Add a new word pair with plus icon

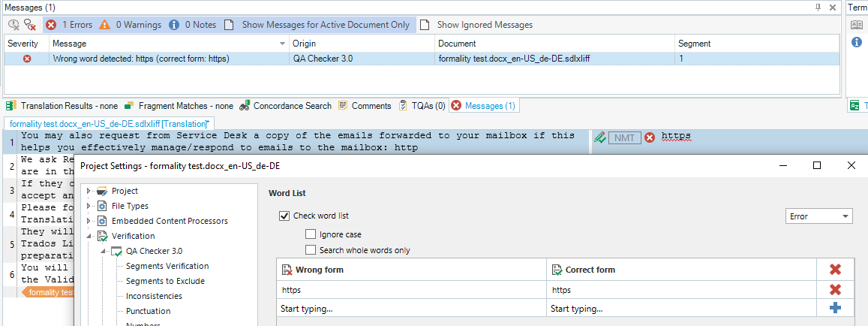[x=835, y=308]
